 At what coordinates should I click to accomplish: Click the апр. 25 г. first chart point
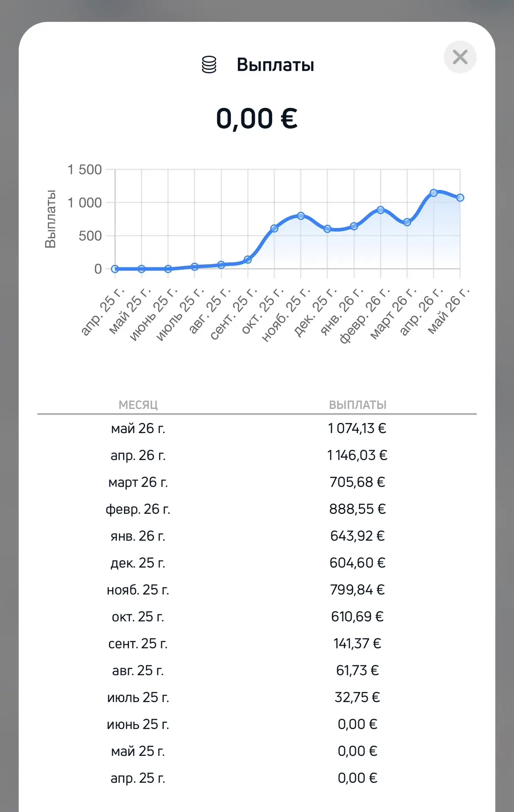[x=115, y=269]
